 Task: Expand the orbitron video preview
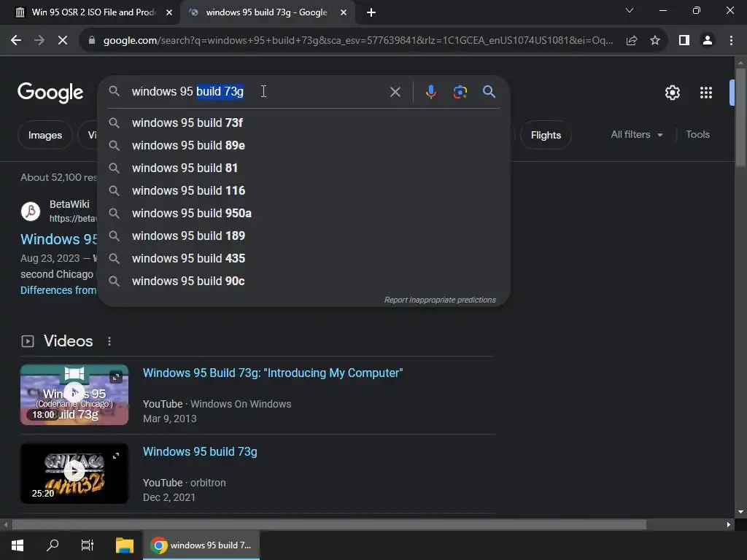[x=116, y=456]
